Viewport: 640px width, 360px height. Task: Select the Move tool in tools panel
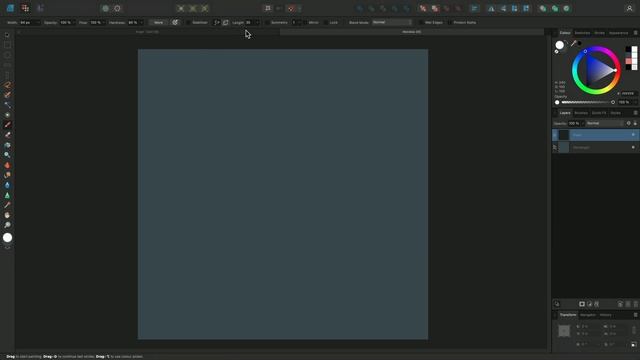click(x=7, y=35)
